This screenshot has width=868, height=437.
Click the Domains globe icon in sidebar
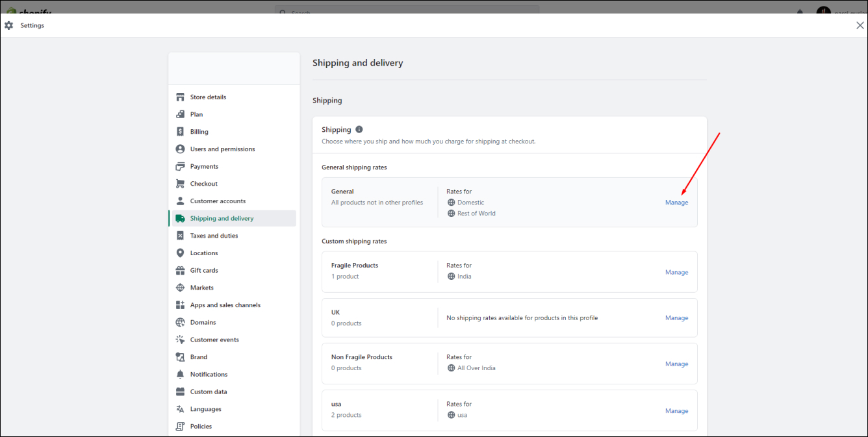181,323
